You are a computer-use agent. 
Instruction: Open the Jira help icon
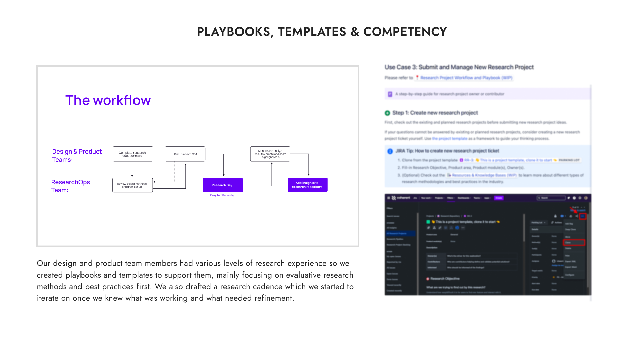(x=574, y=198)
